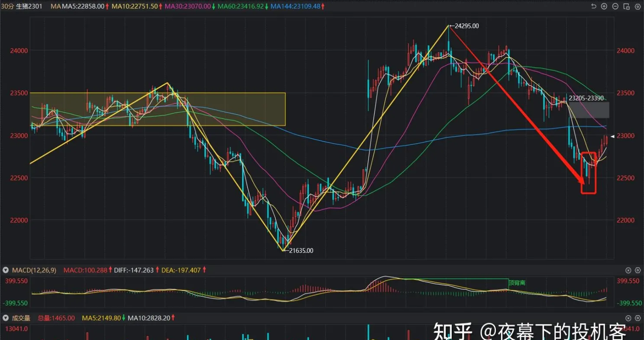This screenshot has height=340, width=644.
Task: Open chart settings hexagon icon at top
Action: point(637,7)
